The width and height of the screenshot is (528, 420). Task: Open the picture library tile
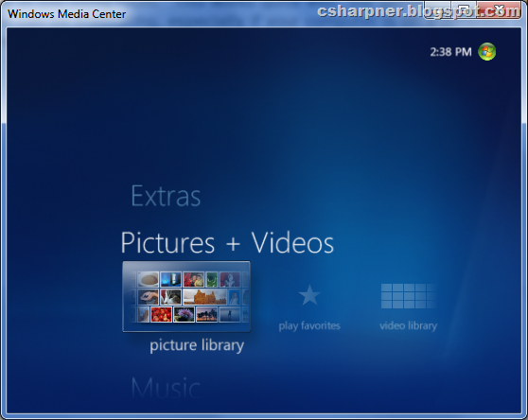[x=186, y=296]
